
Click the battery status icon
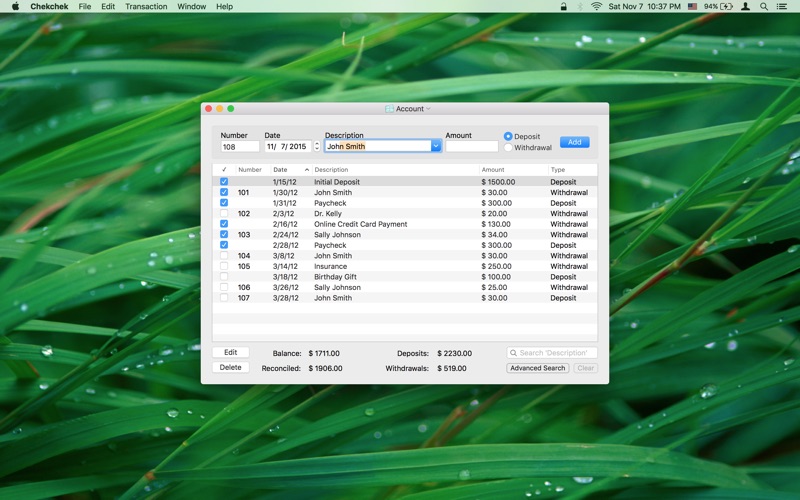[x=726, y=6]
